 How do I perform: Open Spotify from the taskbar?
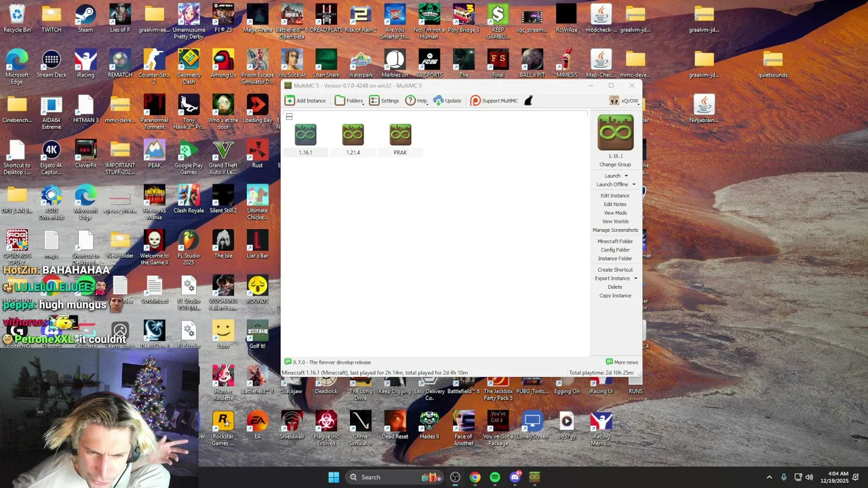click(x=494, y=477)
